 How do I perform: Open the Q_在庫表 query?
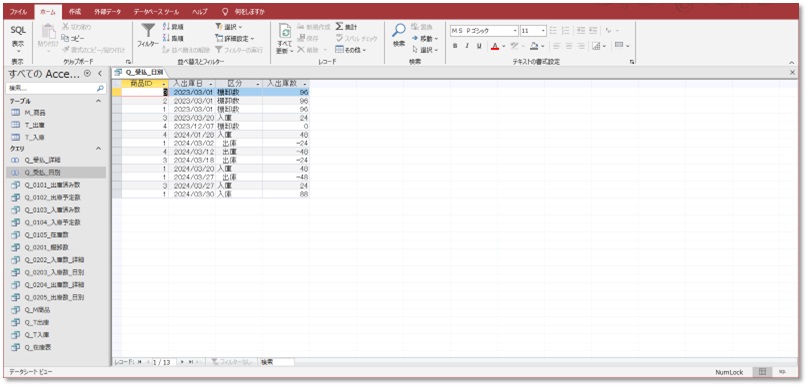click(38, 347)
